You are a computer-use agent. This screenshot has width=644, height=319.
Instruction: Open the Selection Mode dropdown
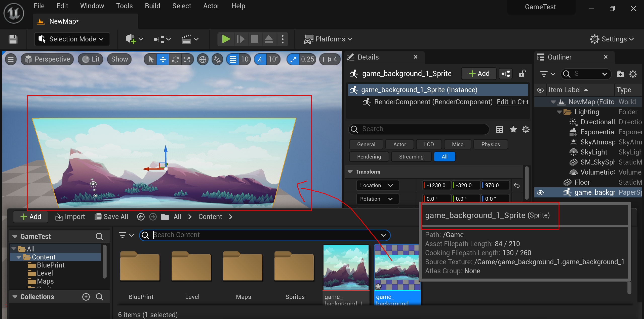click(72, 39)
